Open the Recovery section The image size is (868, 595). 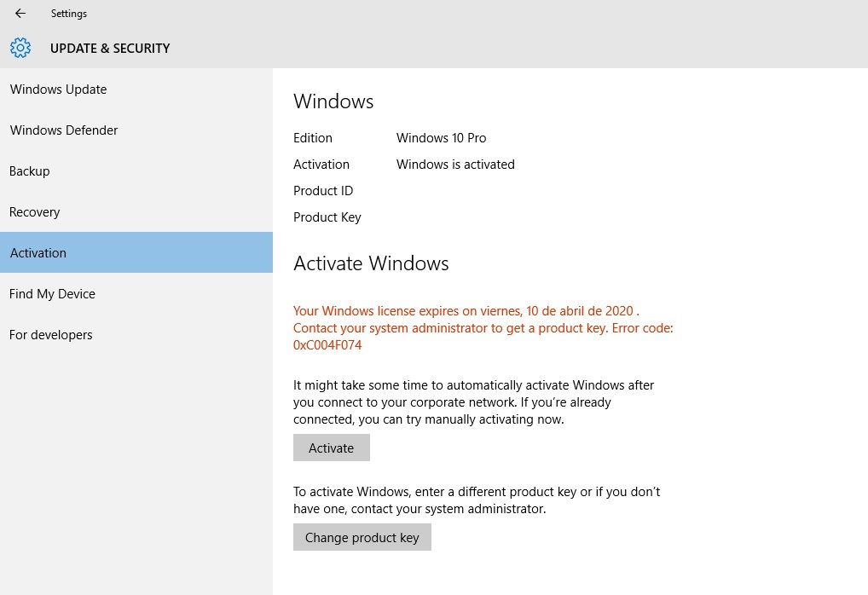click(136, 212)
